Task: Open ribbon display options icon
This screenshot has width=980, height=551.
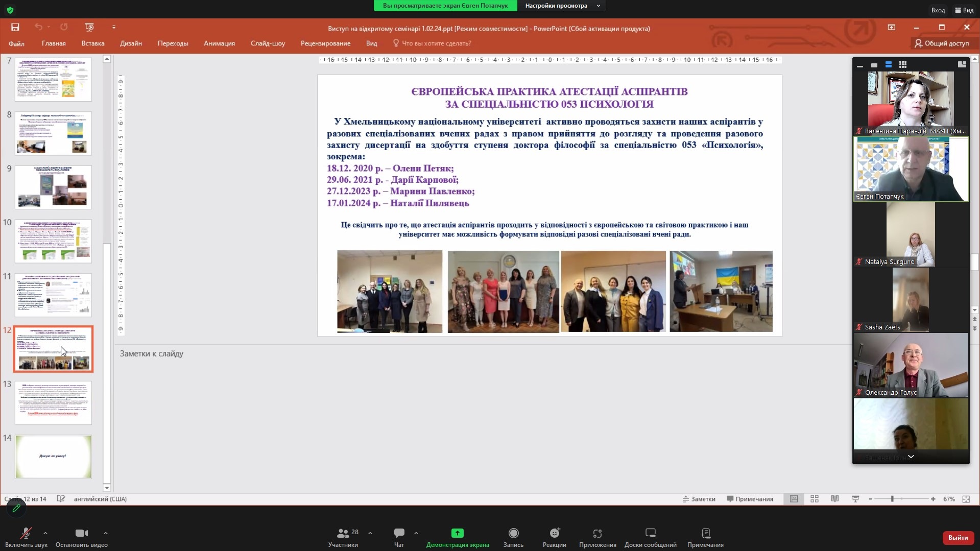Action: (x=892, y=27)
